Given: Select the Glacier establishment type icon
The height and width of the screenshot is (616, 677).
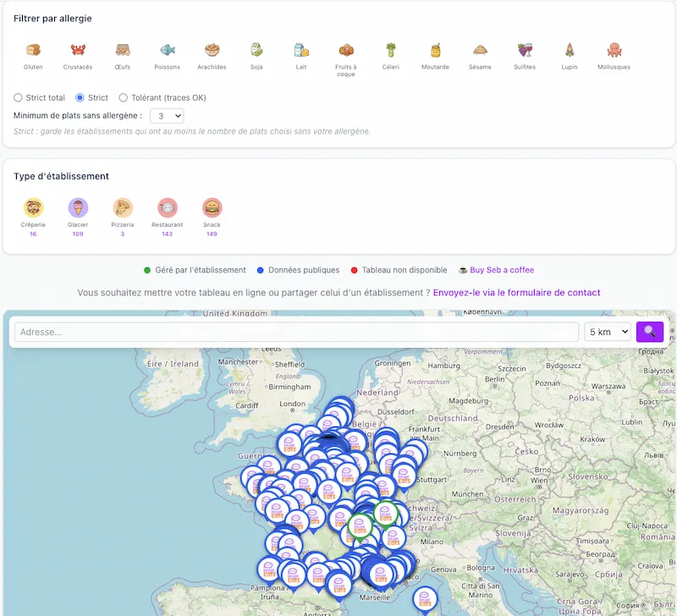Looking at the screenshot, I should tap(78, 207).
